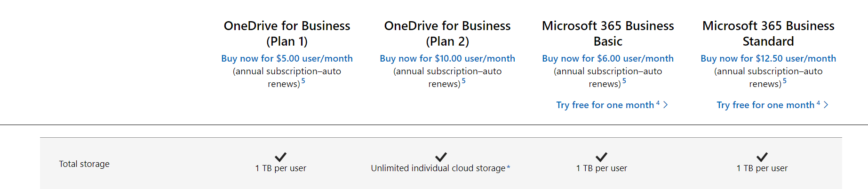Buy OneDrive Plan 1 for $5.00 user/month

(x=287, y=58)
